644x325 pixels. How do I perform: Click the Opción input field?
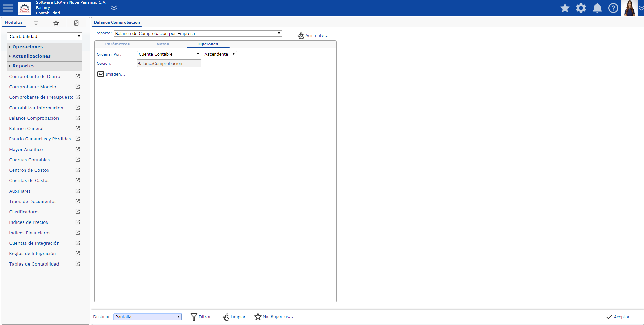(x=169, y=63)
